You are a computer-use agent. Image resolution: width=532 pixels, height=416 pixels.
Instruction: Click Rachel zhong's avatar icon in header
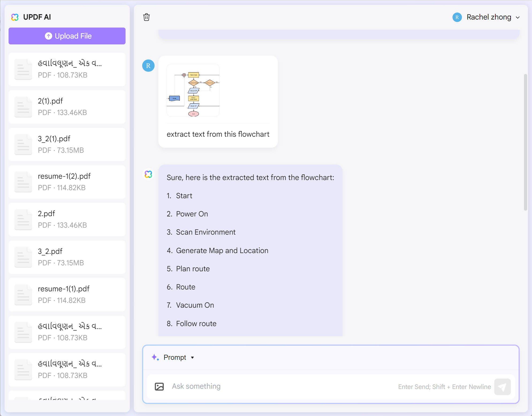(457, 17)
